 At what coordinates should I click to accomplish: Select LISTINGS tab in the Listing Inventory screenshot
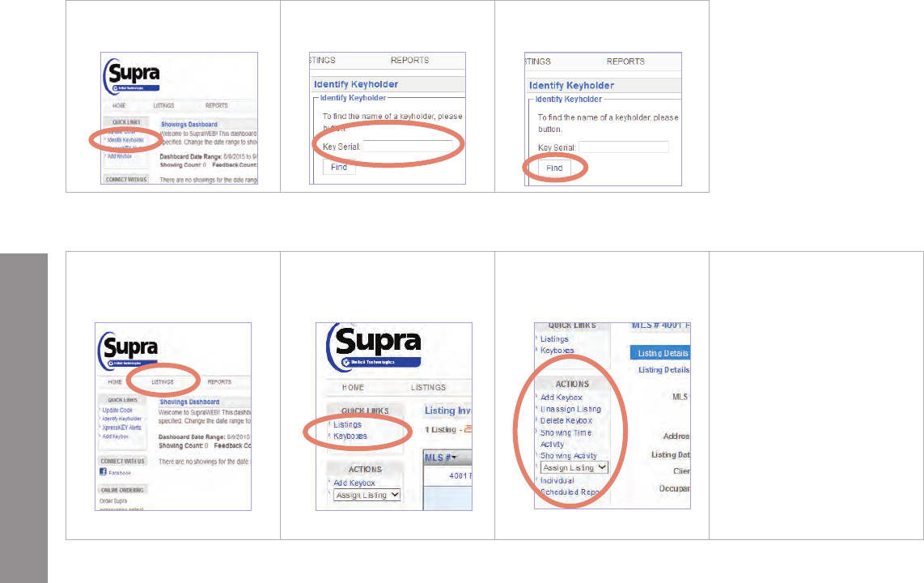[x=428, y=387]
